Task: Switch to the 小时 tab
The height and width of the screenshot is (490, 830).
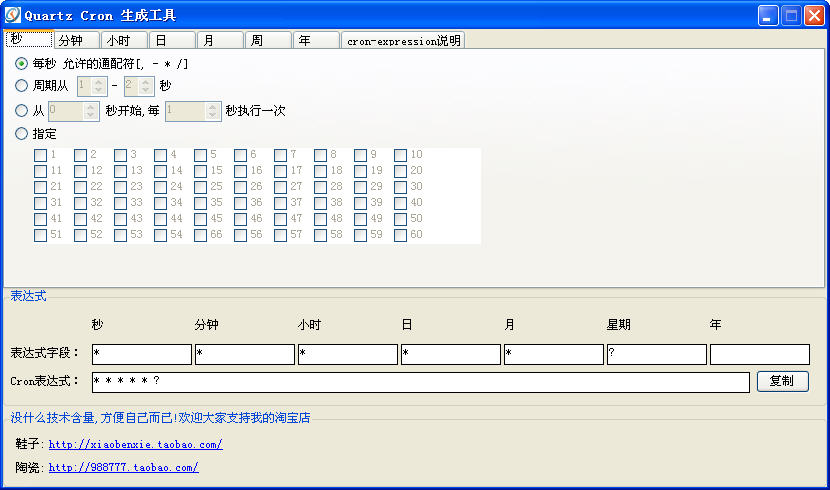Action: point(124,40)
